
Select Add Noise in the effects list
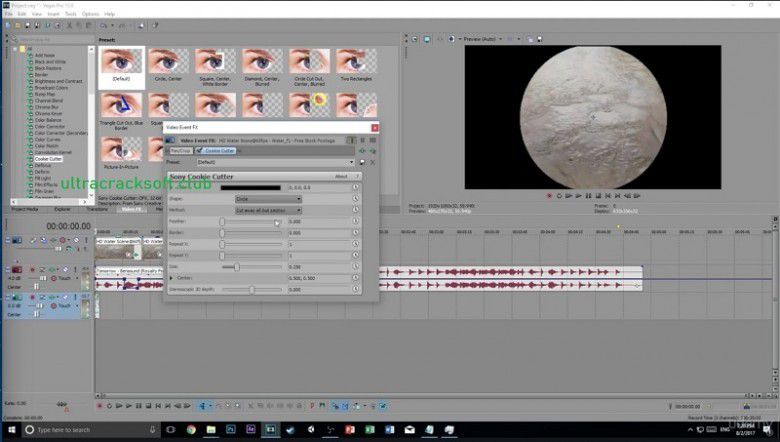pos(45,55)
